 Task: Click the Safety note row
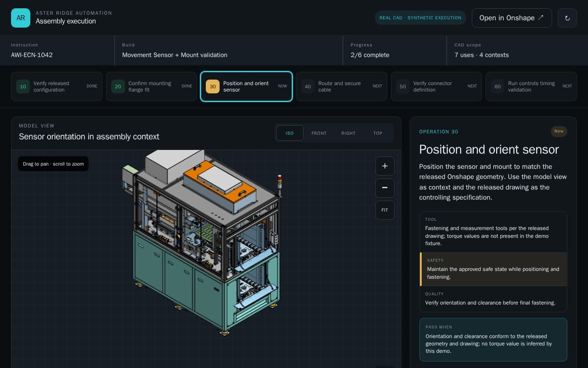tap(493, 269)
